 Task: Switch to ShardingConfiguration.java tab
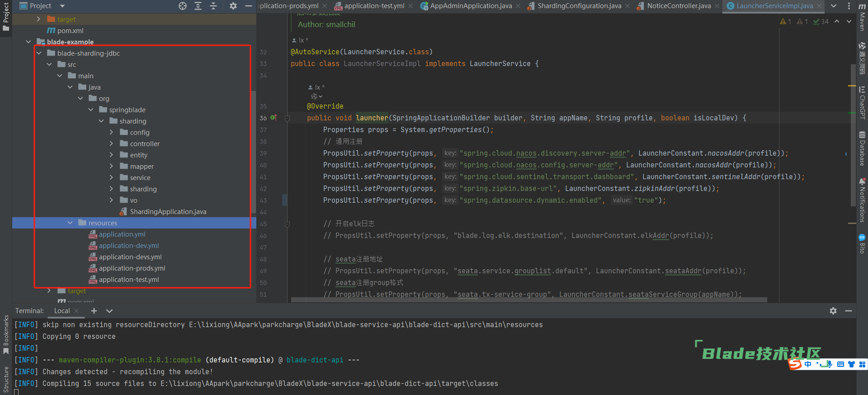click(x=579, y=6)
